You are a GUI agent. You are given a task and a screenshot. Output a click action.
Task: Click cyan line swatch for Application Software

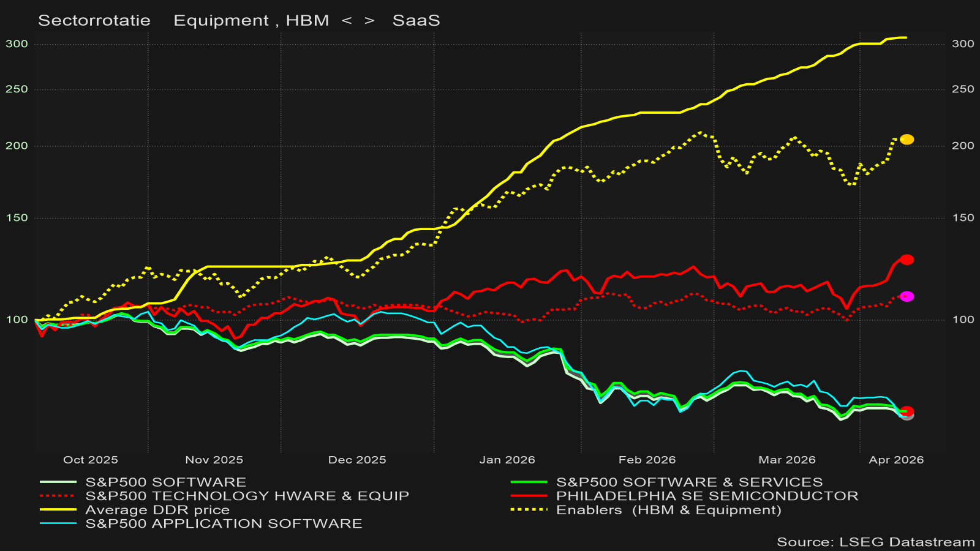(58, 523)
